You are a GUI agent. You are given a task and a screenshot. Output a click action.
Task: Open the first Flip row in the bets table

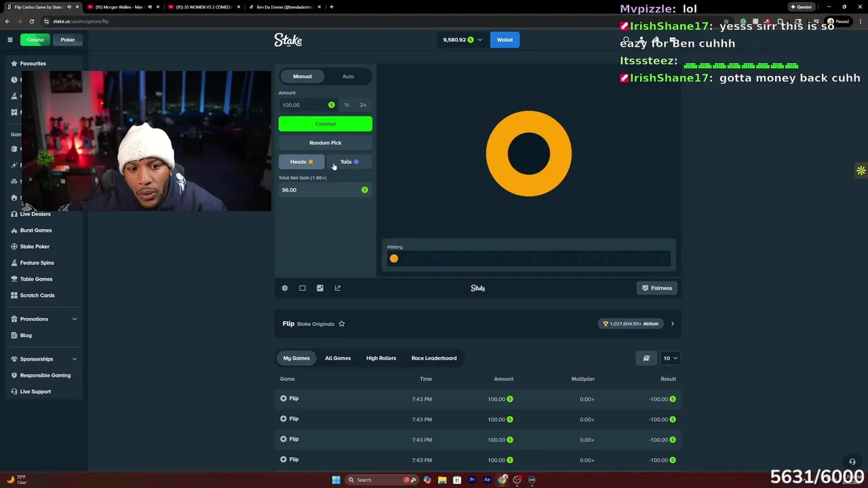point(478,399)
